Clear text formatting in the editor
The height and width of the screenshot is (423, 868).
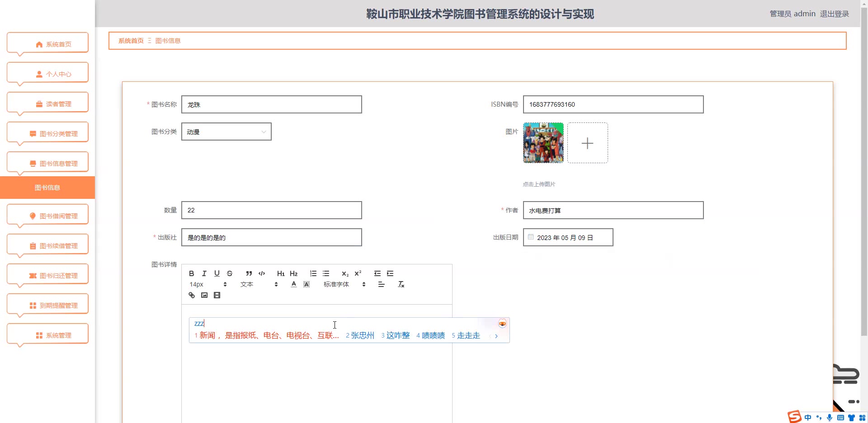coord(401,284)
